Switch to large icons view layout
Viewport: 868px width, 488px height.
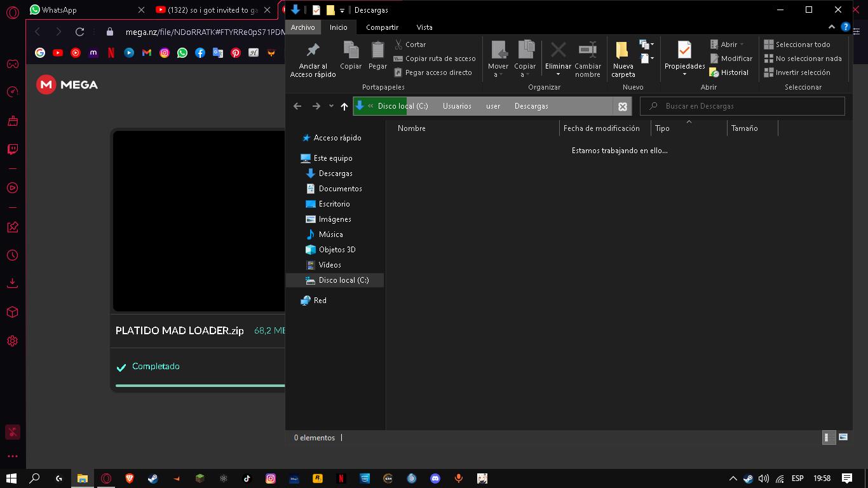click(x=843, y=437)
